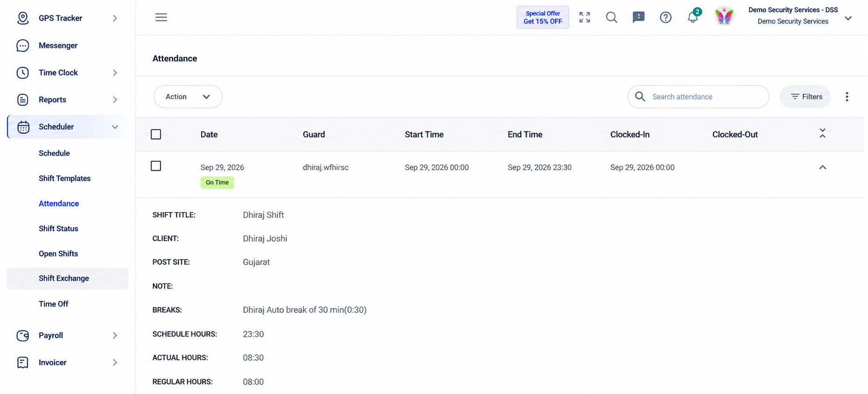
Task: Click the Scheduler calendar icon
Action: coord(23,127)
